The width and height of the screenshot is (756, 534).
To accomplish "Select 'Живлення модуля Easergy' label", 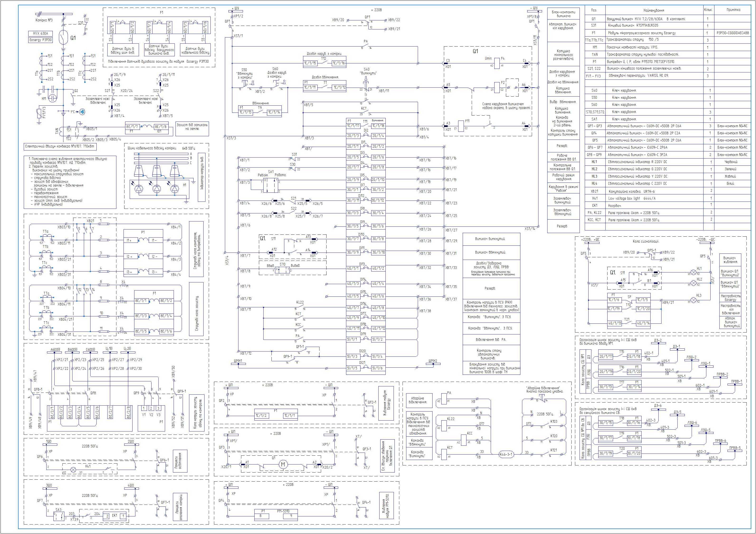I will [386, 403].
